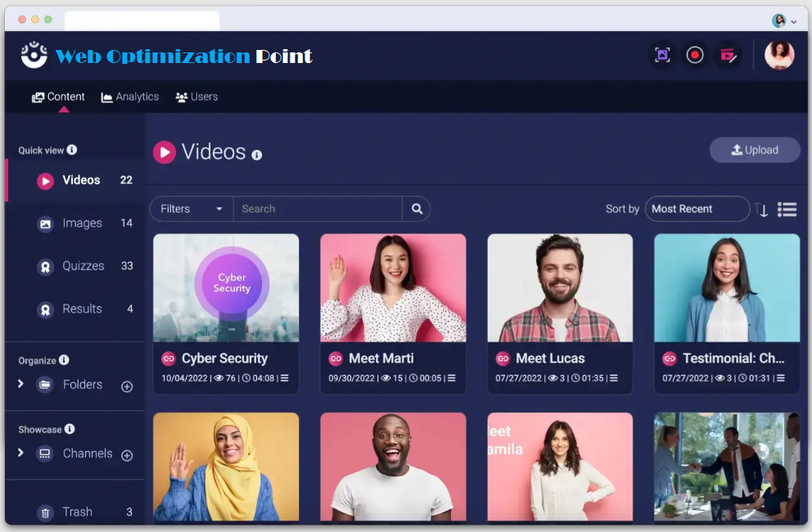
Task: Add a new folder with the plus button
Action: coord(127,386)
